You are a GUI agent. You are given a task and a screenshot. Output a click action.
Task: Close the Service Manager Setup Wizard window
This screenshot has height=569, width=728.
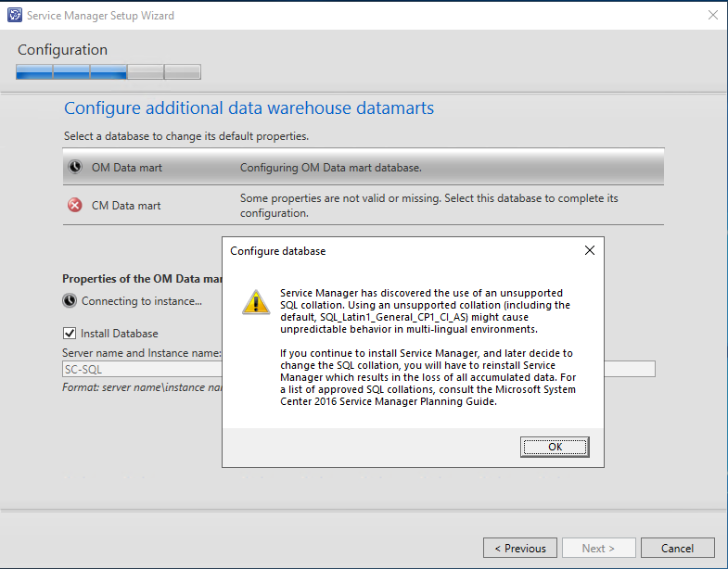point(713,15)
